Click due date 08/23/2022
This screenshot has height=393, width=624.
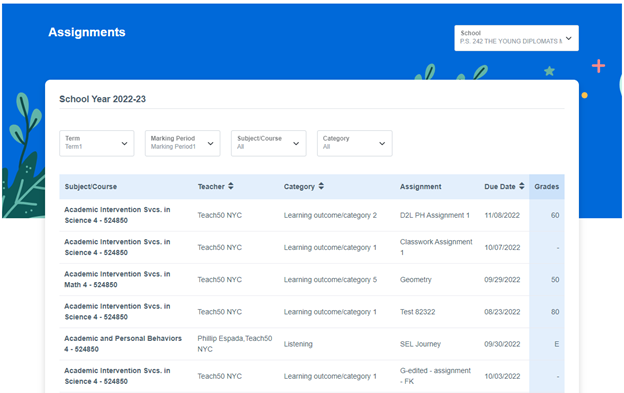pos(502,312)
